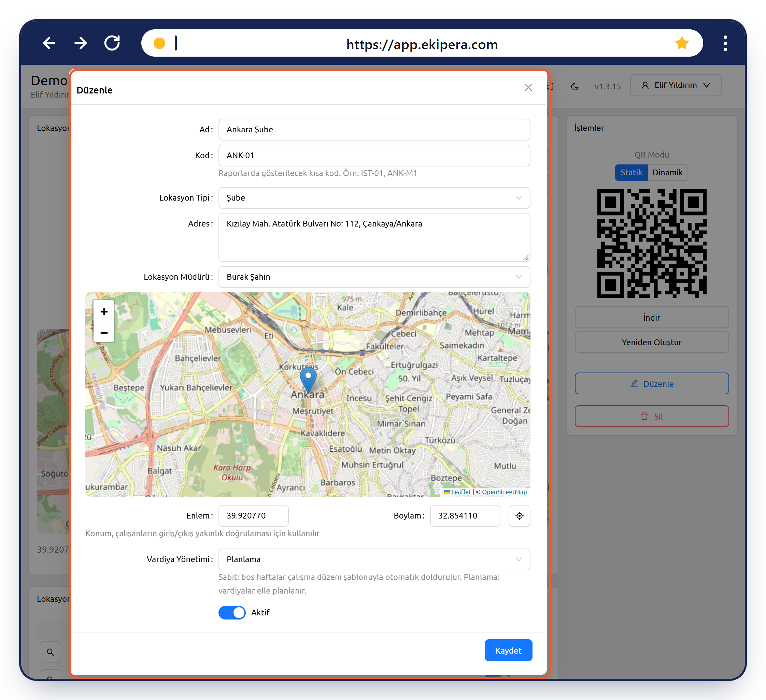Open the Leaflet attribution link

pyautogui.click(x=460, y=492)
